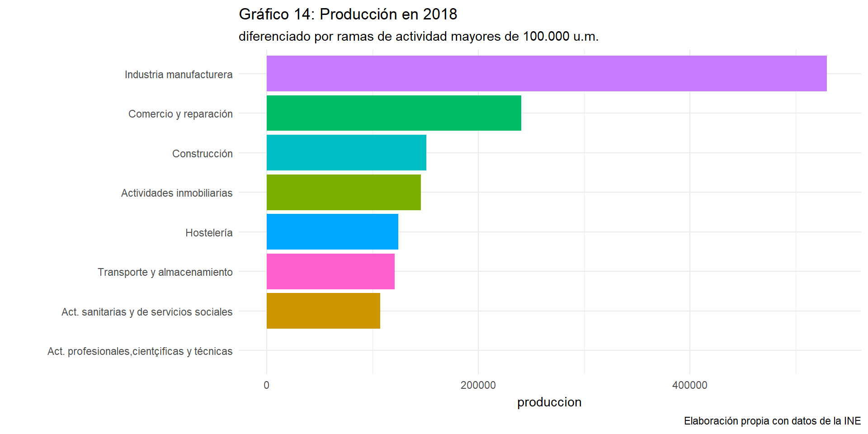Click the 'Industria manufacturera' axis label
The width and height of the screenshot is (868, 434).
pyautogui.click(x=179, y=75)
